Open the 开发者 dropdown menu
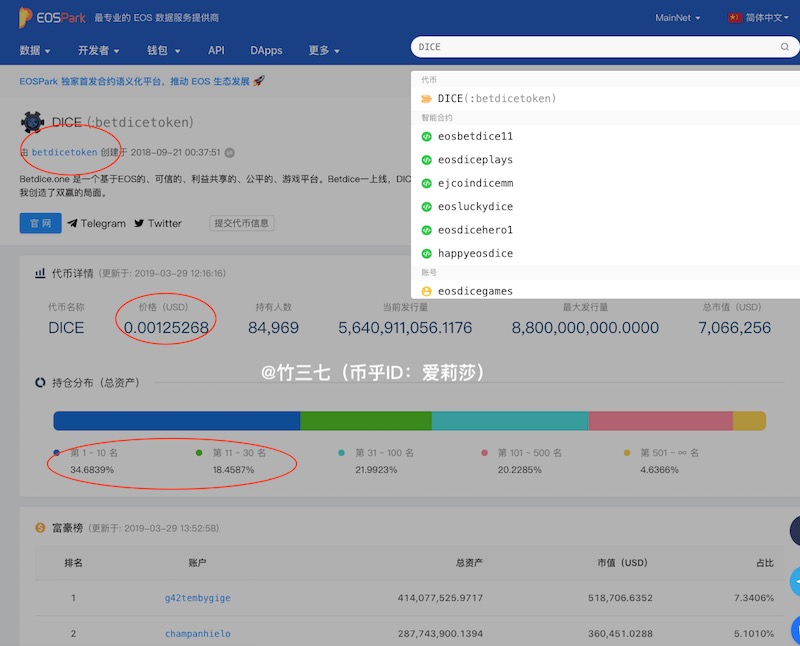 pyautogui.click(x=98, y=51)
